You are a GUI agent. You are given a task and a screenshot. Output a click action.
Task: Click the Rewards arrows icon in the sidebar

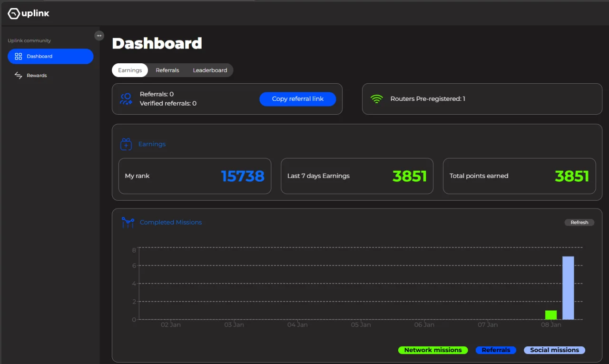pyautogui.click(x=19, y=75)
